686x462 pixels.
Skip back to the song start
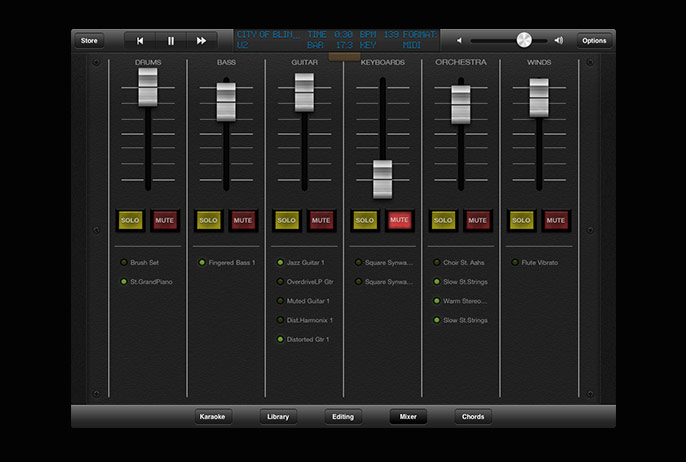click(x=140, y=41)
